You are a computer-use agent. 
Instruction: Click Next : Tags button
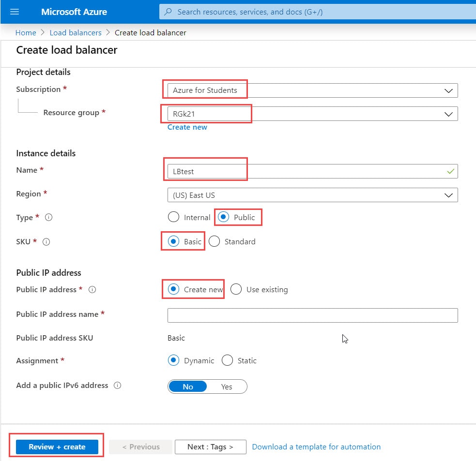click(x=210, y=446)
